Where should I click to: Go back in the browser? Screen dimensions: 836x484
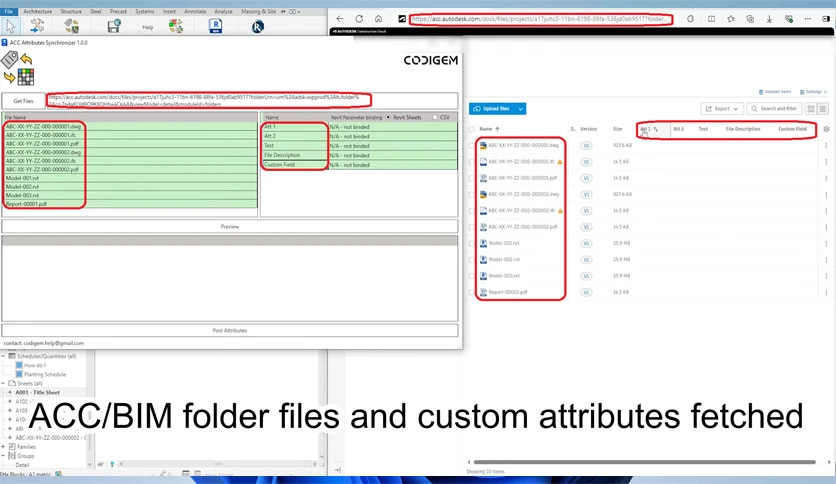340,19
